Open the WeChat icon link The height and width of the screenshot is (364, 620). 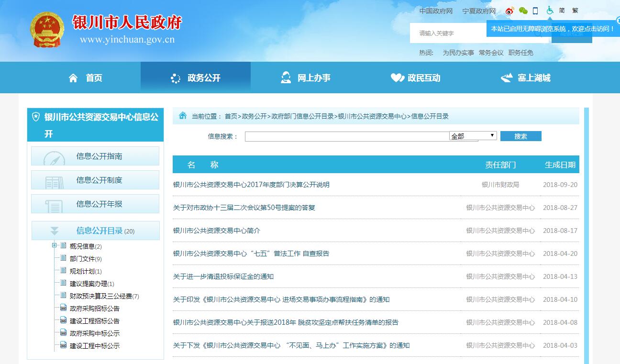pos(523,11)
